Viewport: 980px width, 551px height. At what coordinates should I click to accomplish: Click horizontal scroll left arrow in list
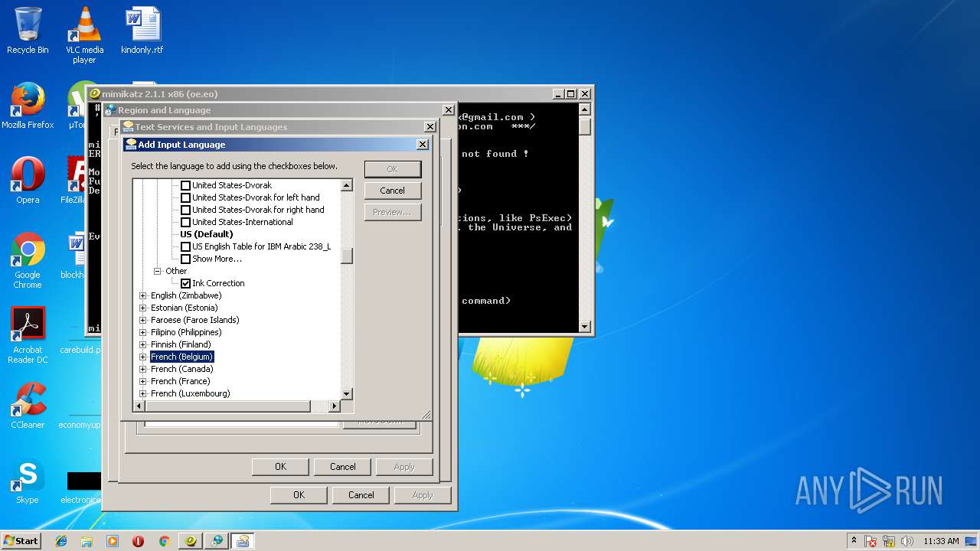[139, 406]
